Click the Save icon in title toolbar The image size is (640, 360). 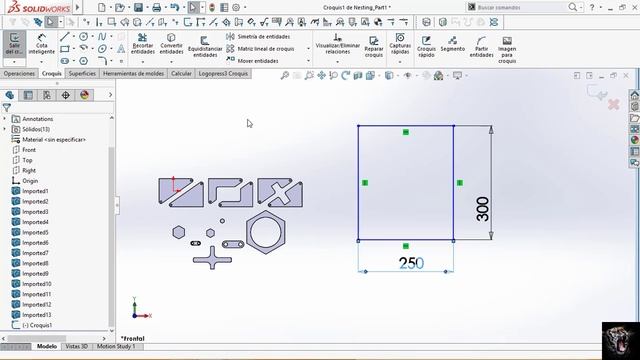coord(138,7)
